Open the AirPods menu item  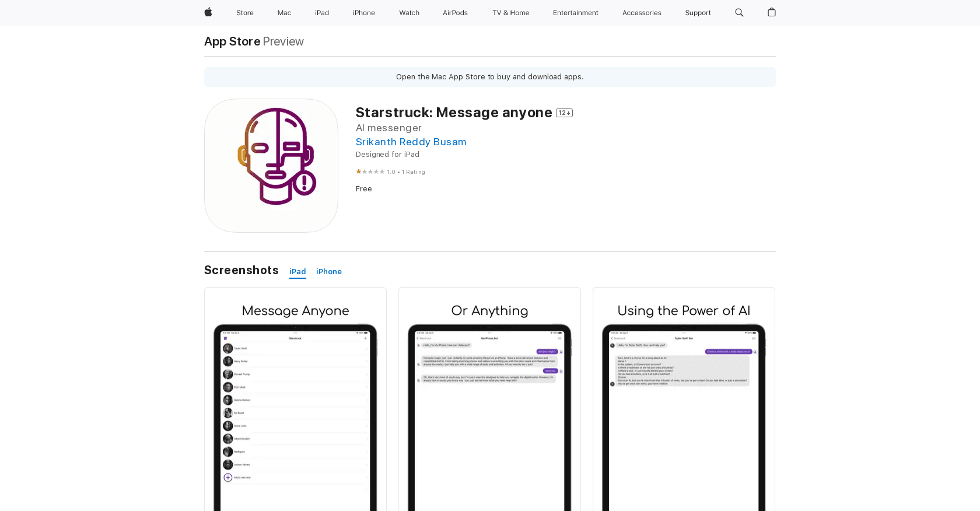[x=455, y=13]
